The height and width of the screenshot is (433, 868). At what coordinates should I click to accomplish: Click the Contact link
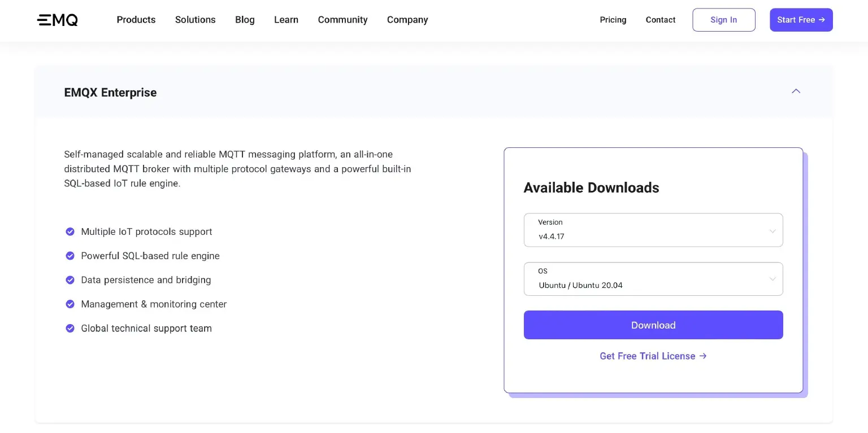(660, 20)
